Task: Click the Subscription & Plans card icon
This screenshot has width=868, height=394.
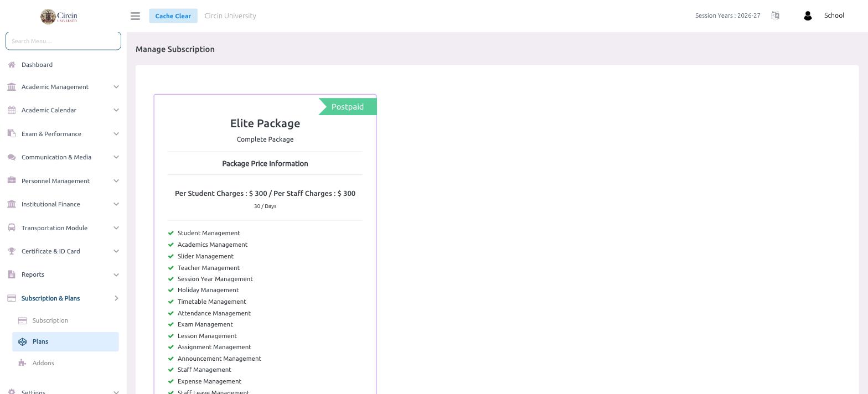Action: click(12, 298)
